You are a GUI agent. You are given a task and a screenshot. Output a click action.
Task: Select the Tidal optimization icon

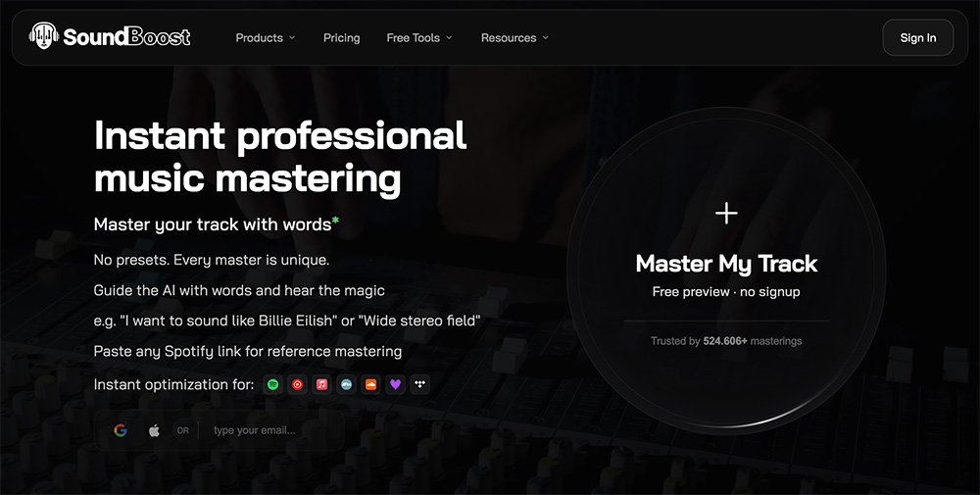[x=420, y=384]
